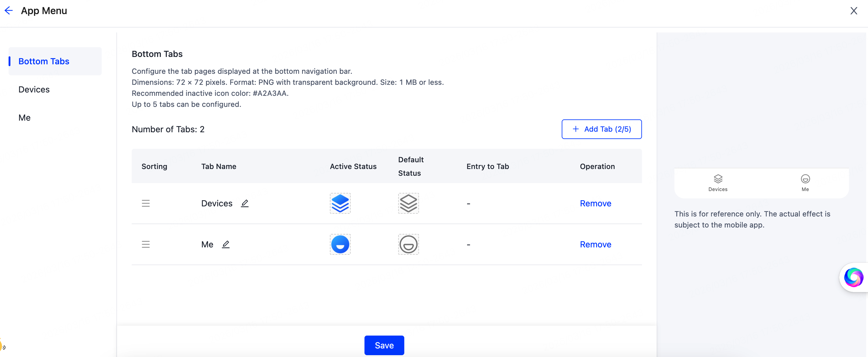Image resolution: width=868 pixels, height=357 pixels.
Task: Edit the Devices tab name pencil icon
Action: 245,203
